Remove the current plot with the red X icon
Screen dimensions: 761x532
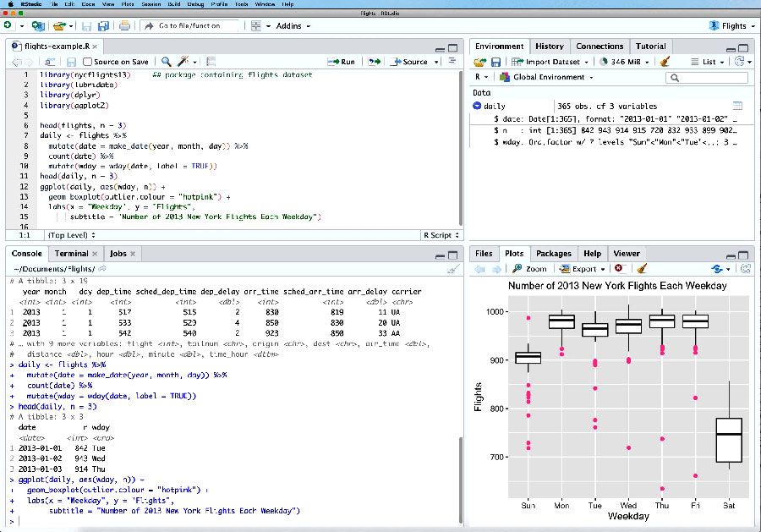(x=618, y=269)
